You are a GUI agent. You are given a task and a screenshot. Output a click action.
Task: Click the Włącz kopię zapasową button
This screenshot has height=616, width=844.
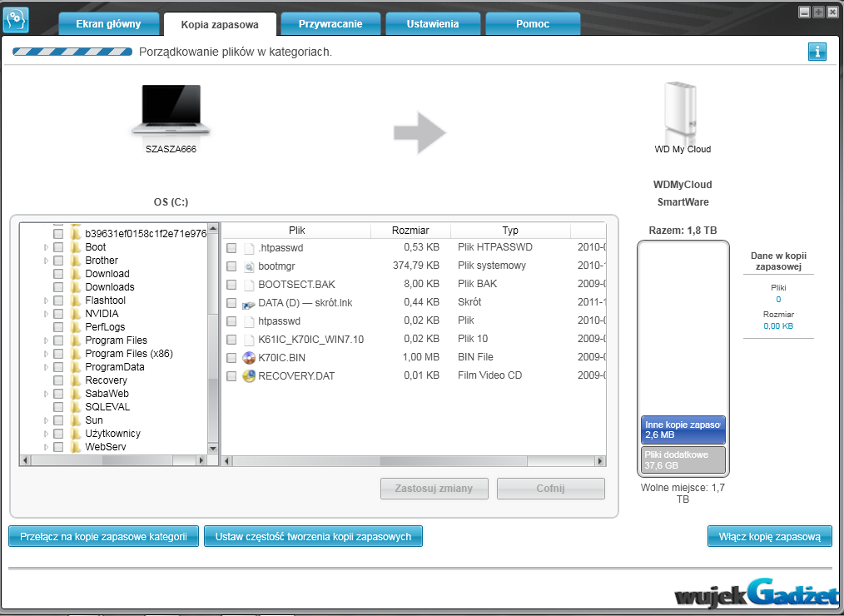coord(769,537)
